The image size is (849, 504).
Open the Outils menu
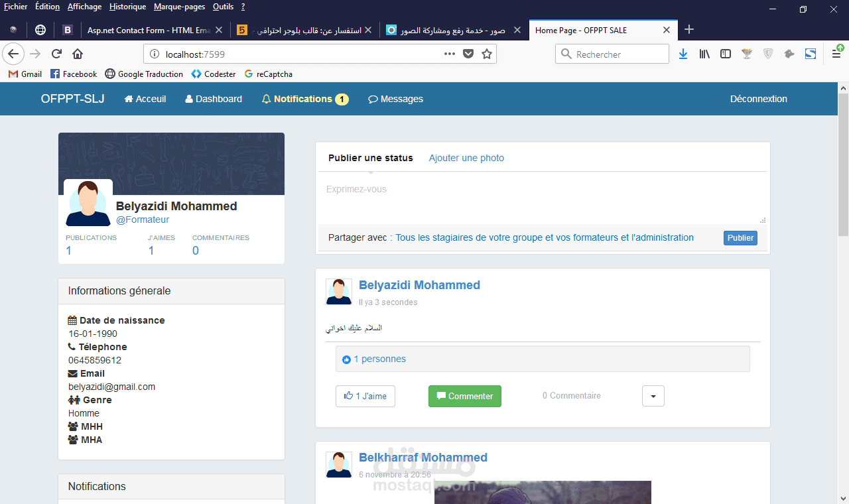[x=224, y=7]
